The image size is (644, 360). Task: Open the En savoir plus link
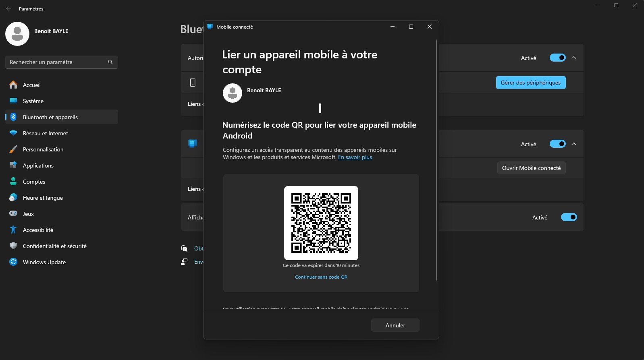(355, 157)
